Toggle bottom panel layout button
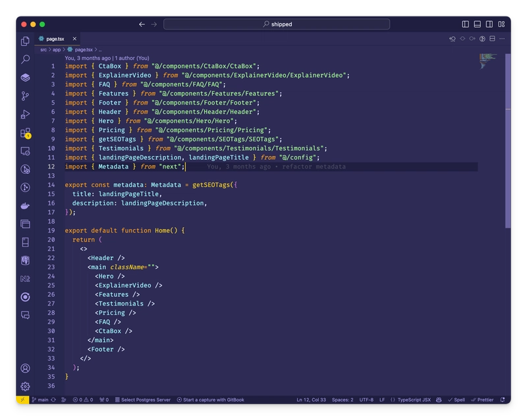This screenshot has width=527, height=420. pyautogui.click(x=477, y=24)
